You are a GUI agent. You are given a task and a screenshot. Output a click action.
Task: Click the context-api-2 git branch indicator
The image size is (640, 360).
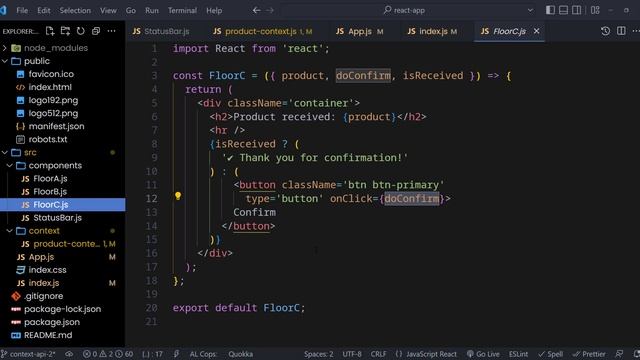tap(28, 354)
